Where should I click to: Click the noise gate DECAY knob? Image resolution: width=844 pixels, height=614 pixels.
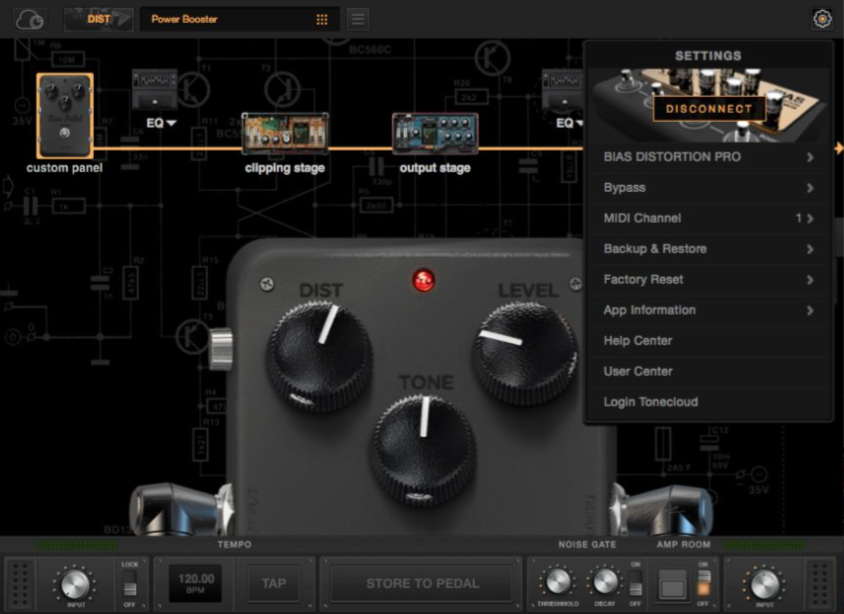click(605, 582)
